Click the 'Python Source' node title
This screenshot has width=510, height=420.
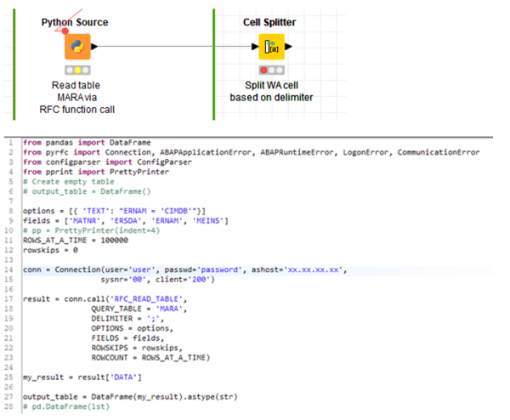75,22
